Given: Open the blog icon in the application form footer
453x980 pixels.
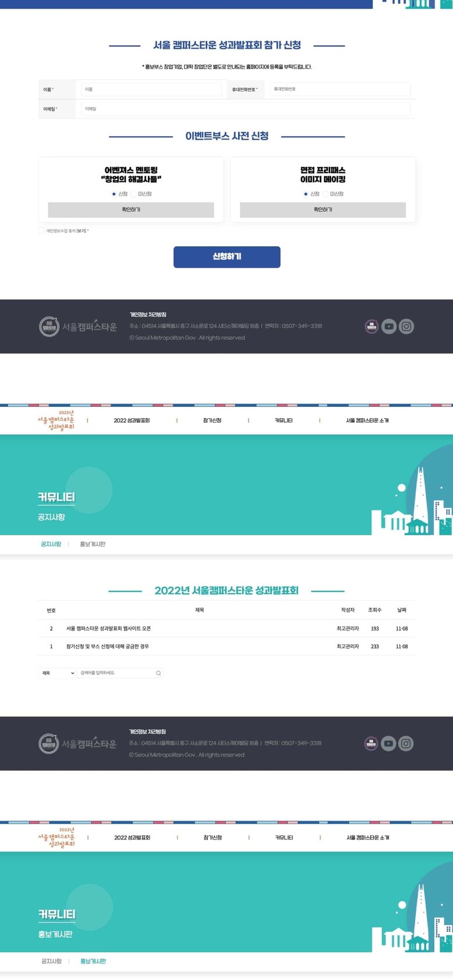Looking at the screenshot, I should (x=371, y=326).
